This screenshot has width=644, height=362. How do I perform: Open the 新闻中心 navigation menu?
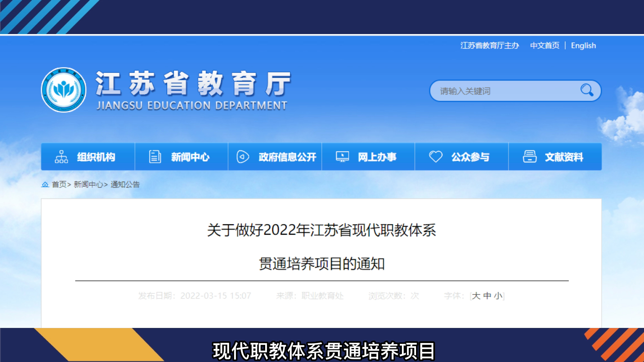pos(191,157)
